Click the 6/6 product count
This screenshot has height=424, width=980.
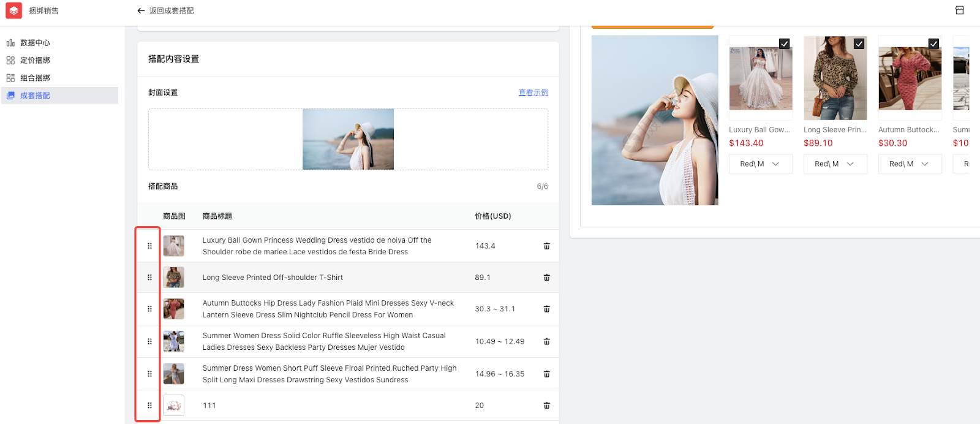543,186
